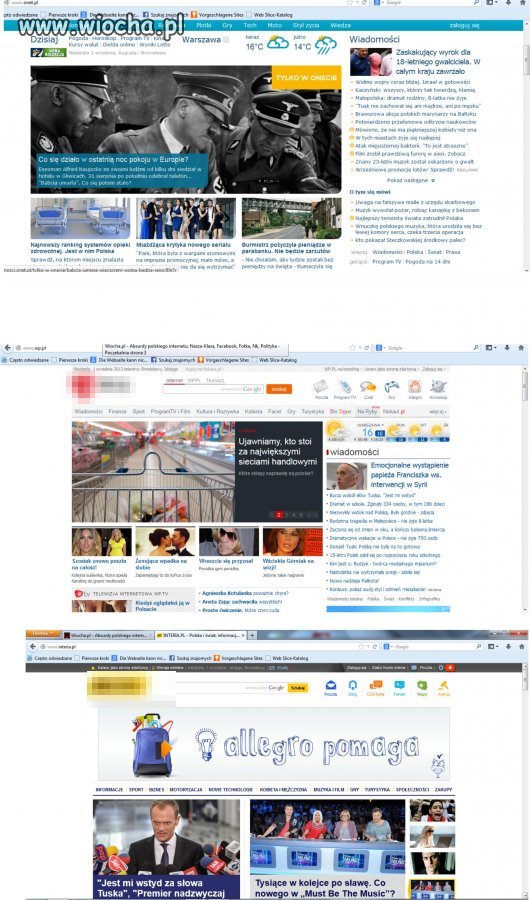Viewport: 530px width, 900px height.
Task: Expand the "więcej" menu in WP navigation
Action: click(438, 412)
